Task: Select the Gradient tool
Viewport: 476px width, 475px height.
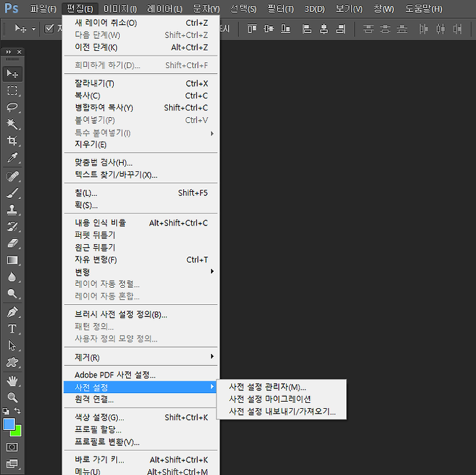Action: (x=13, y=260)
